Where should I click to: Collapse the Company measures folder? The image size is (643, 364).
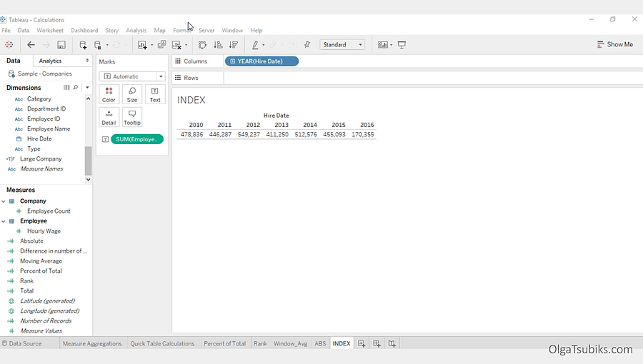click(4, 201)
